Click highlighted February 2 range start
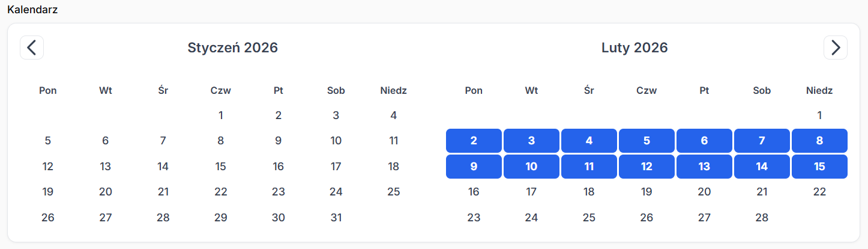The image size is (868, 249). point(474,141)
